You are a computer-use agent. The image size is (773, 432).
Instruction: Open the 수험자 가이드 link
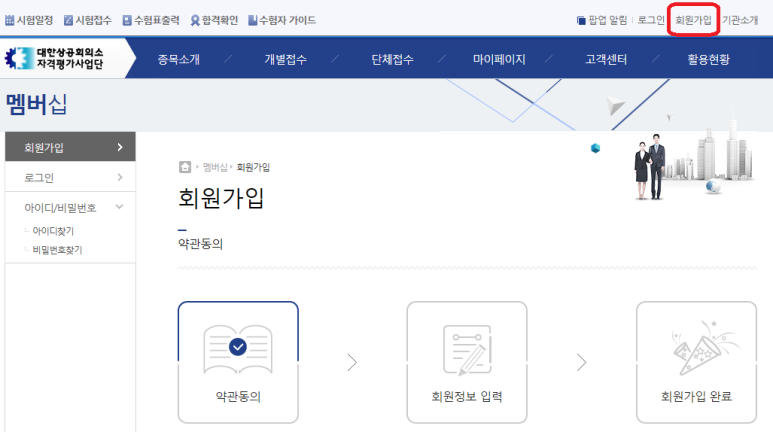point(287,20)
